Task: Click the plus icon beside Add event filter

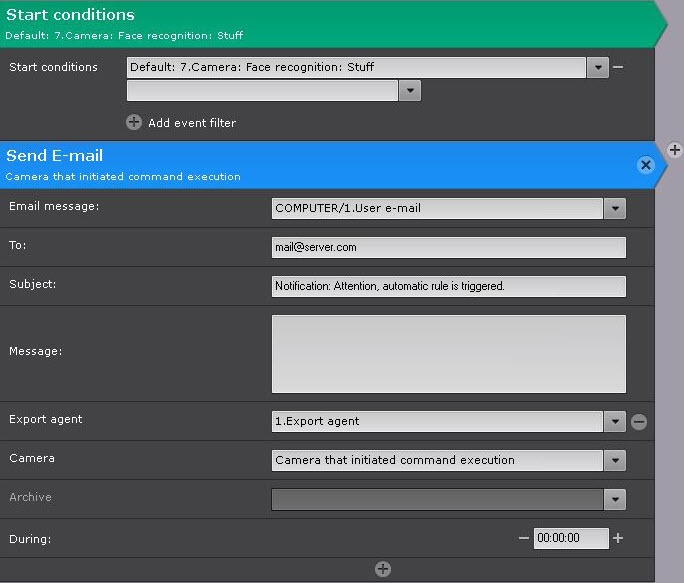Action: click(x=134, y=122)
